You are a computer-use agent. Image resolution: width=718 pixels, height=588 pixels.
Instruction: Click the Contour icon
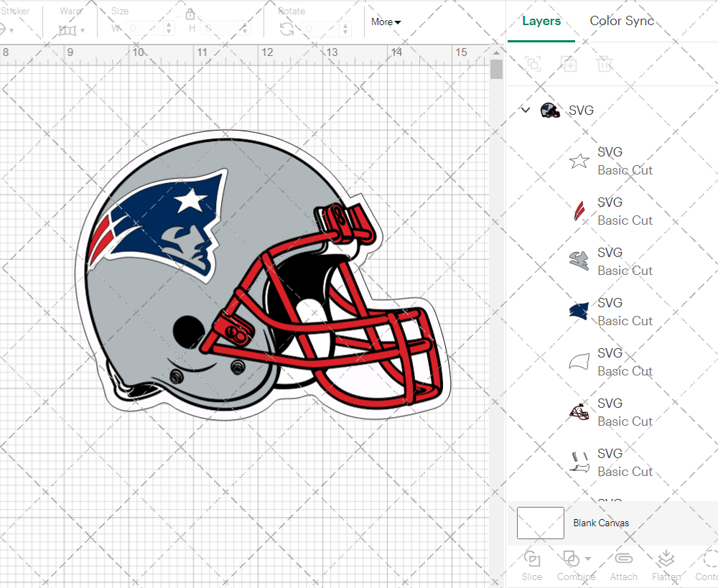click(709, 559)
